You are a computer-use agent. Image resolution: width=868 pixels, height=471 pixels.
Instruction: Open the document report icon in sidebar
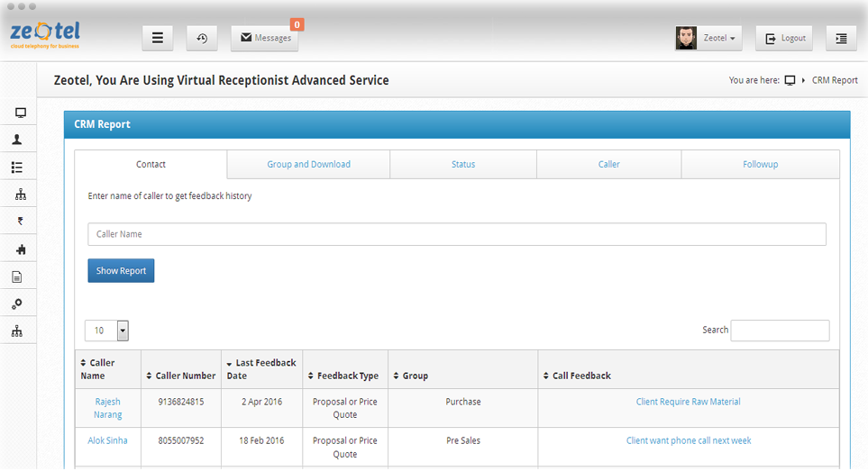pyautogui.click(x=17, y=276)
